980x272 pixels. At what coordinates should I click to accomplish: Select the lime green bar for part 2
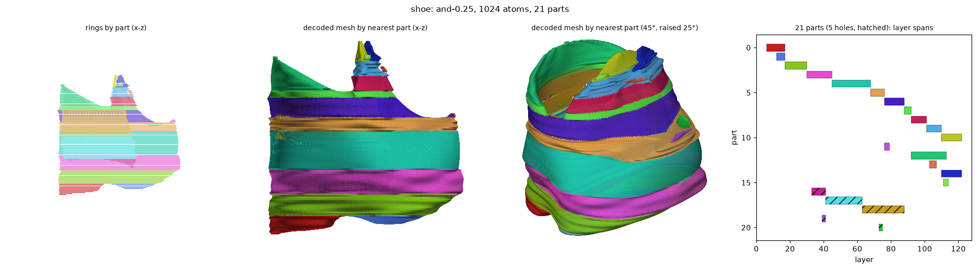(796, 66)
